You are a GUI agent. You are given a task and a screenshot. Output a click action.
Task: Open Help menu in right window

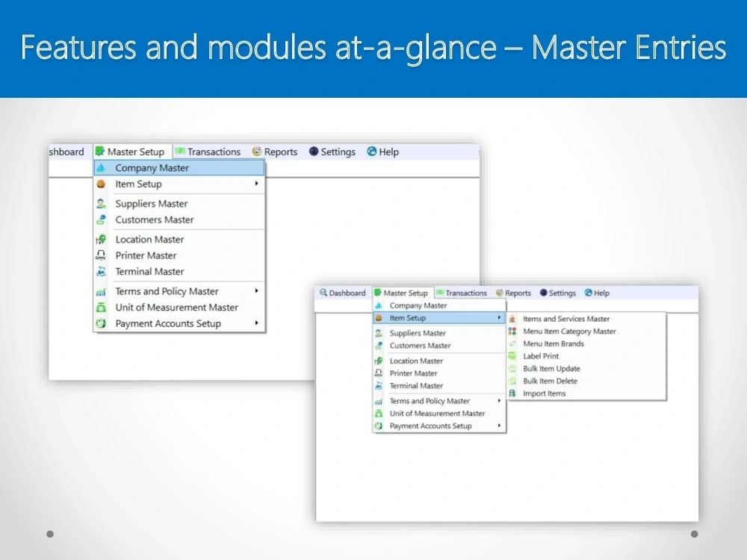pyautogui.click(x=597, y=293)
